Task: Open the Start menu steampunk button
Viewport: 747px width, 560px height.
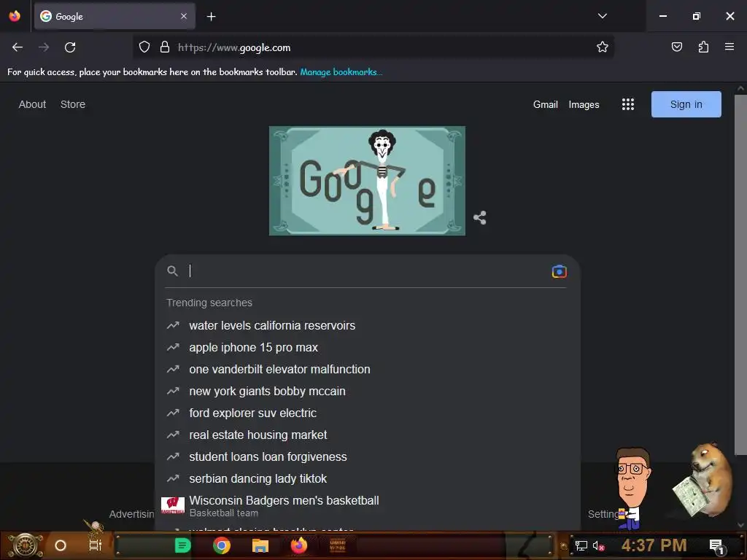Action: coord(26,545)
